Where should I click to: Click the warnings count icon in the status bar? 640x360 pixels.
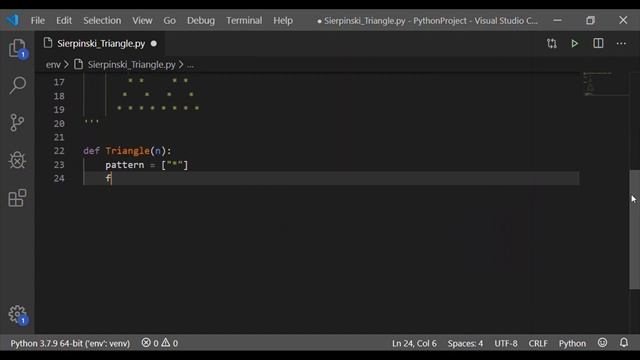point(165,343)
